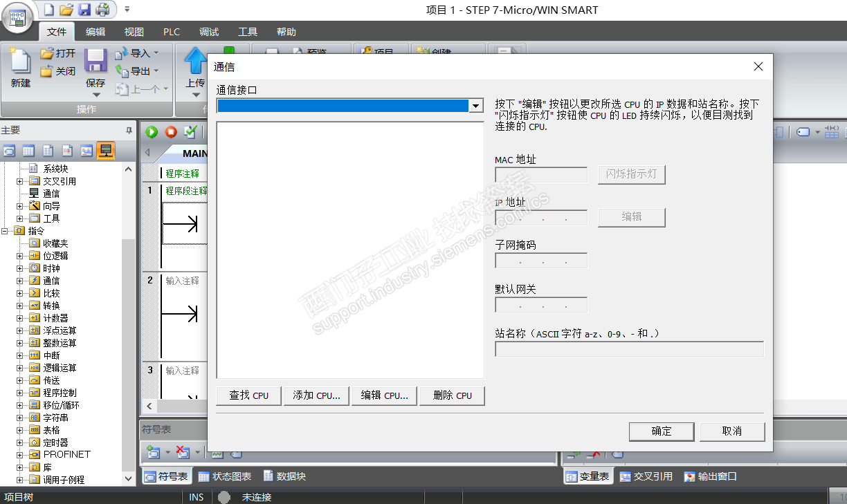Screen dimensions: 847x504
Task: Open the quick access toolbar customize arrow
Action: tap(127, 10)
